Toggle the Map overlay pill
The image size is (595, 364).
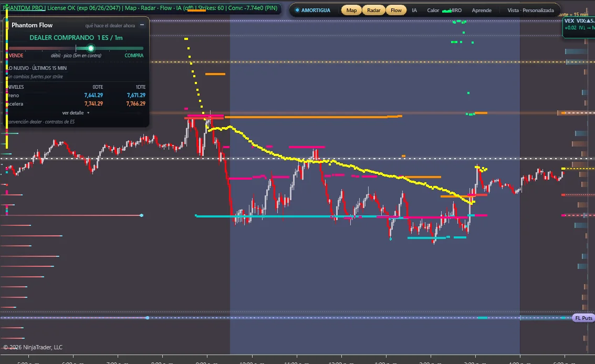(x=351, y=11)
